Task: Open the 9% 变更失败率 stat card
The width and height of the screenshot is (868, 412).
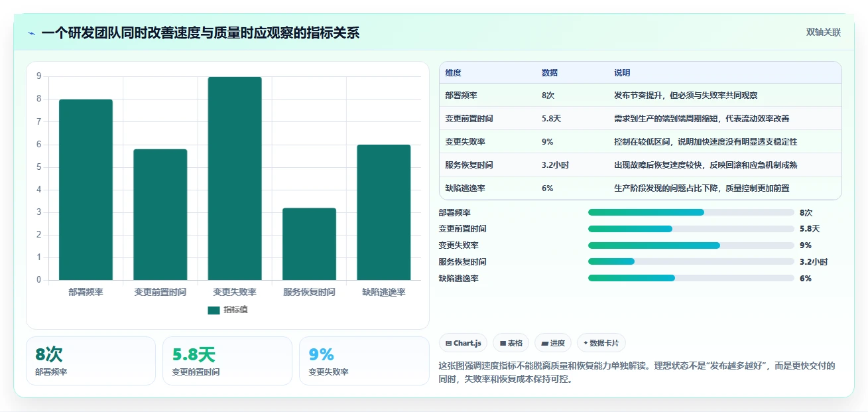Action: [364, 361]
